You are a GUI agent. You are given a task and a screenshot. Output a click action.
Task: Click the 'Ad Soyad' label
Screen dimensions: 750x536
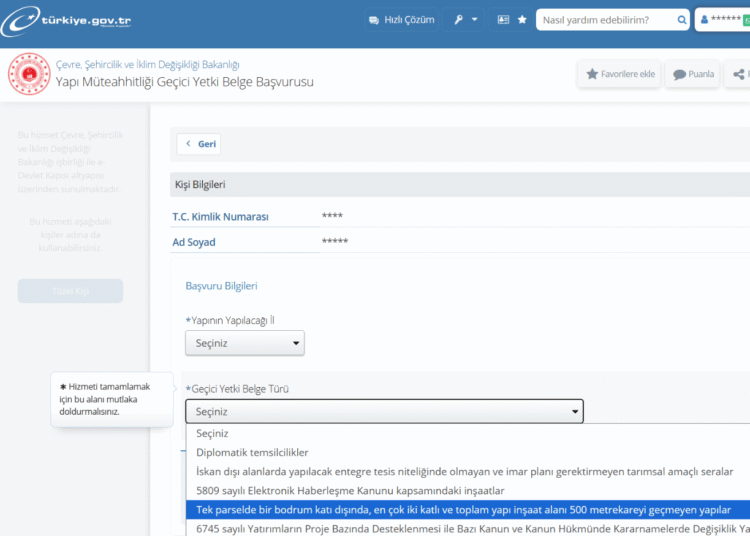point(194,242)
